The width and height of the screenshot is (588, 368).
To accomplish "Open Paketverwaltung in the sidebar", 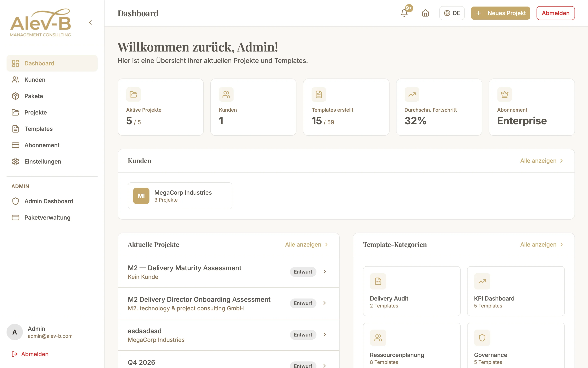I will [52, 217].
